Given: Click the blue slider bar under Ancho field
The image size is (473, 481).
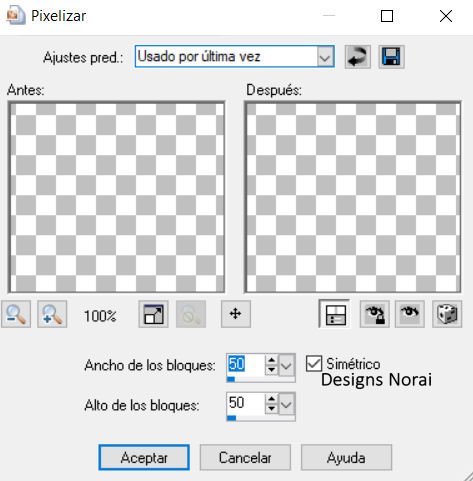Looking at the screenshot, I should 261,379.
